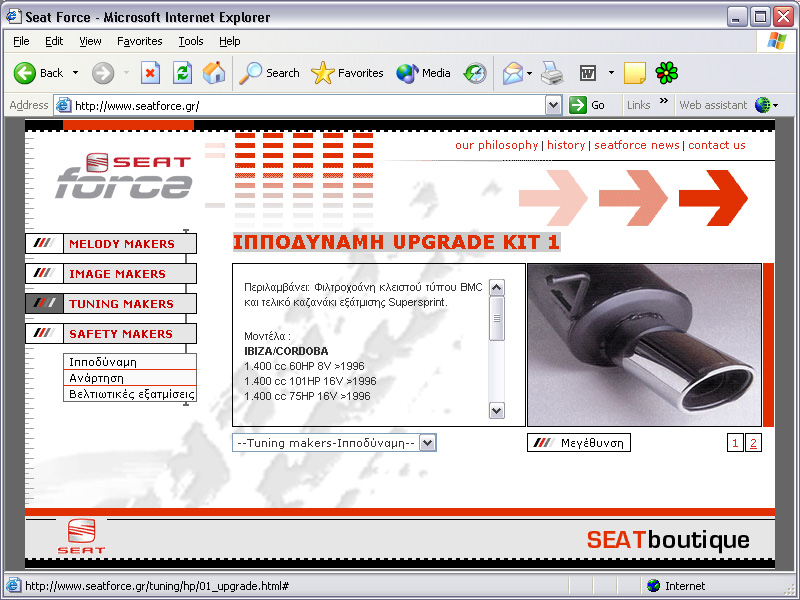The width and height of the screenshot is (800, 600).
Task: Open the 'seatforce news' link
Action: click(637, 145)
